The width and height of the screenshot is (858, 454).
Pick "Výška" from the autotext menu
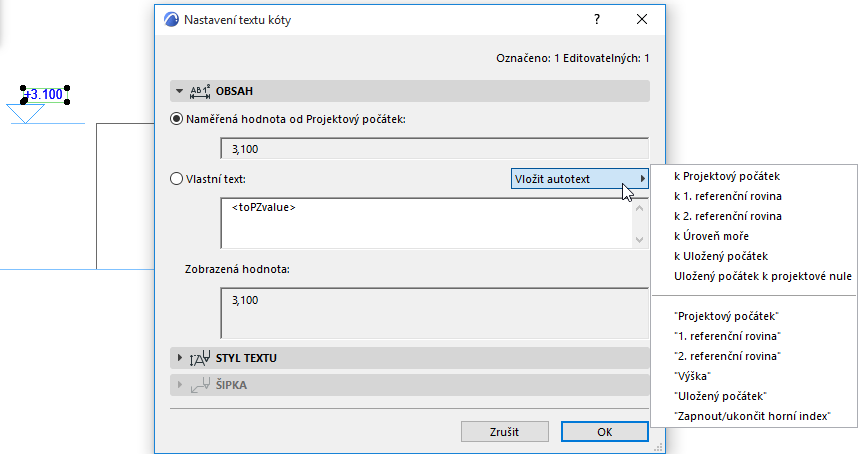(x=693, y=376)
